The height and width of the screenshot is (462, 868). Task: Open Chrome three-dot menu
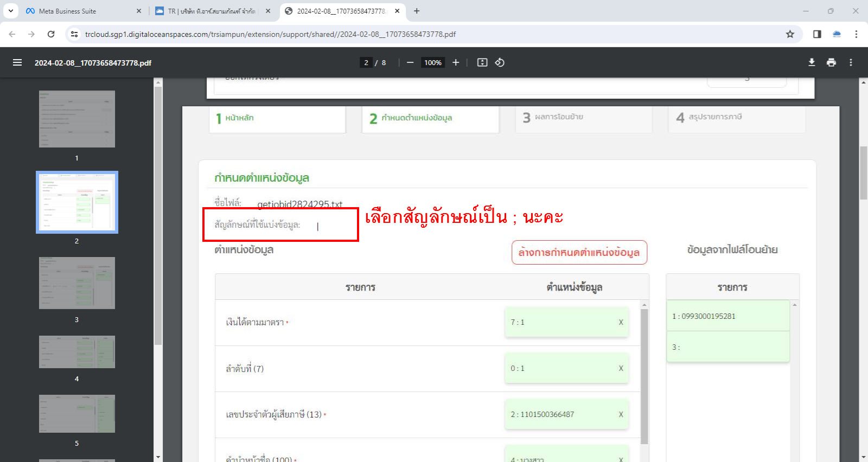856,34
